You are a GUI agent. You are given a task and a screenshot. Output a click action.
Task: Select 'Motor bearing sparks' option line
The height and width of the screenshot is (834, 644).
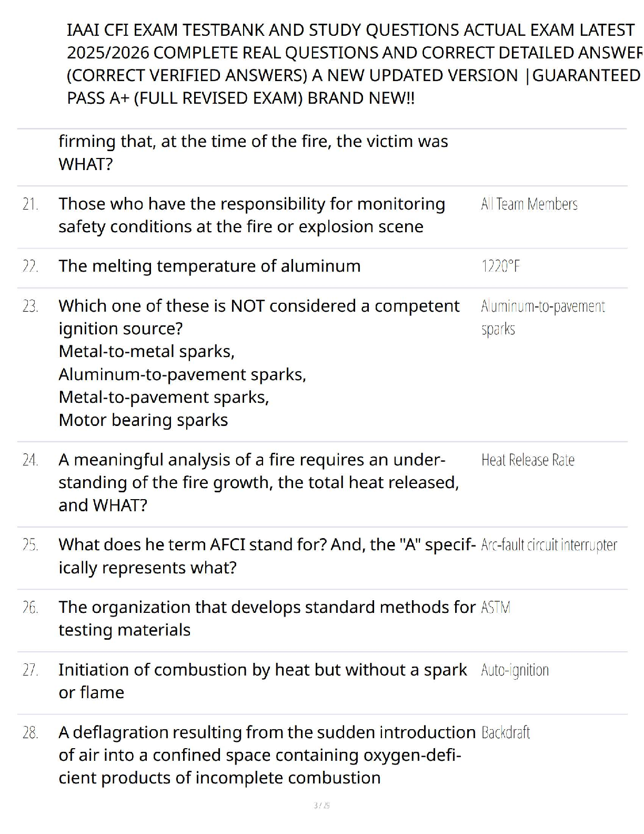[143, 420]
